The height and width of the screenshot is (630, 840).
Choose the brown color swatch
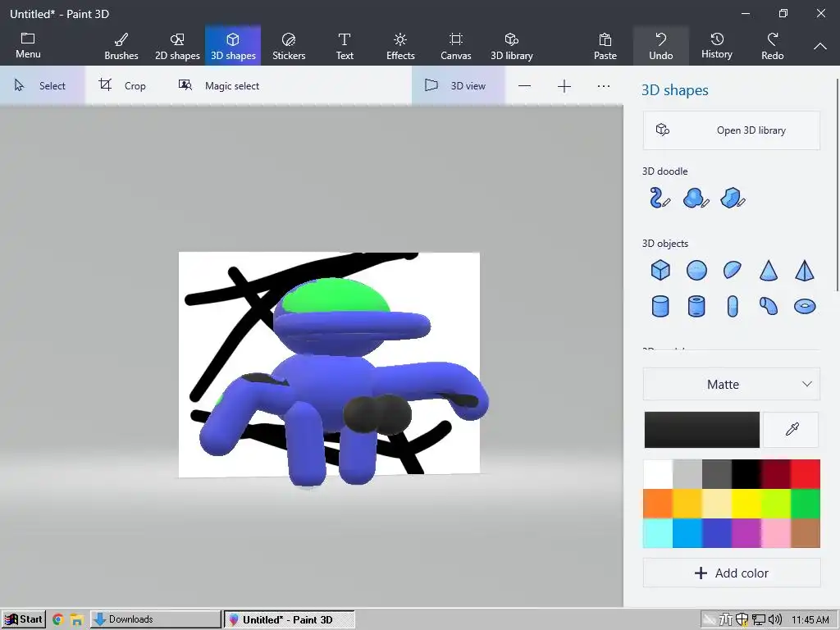[806, 533]
